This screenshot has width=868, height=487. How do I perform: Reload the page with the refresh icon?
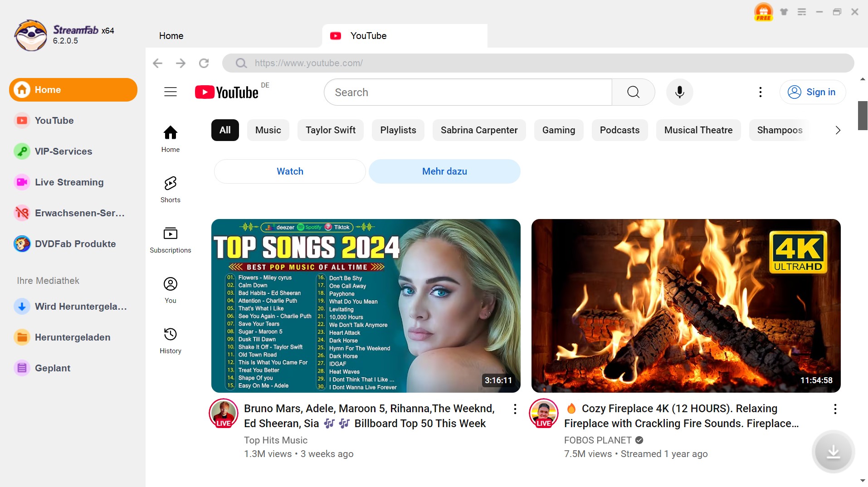[x=204, y=63]
